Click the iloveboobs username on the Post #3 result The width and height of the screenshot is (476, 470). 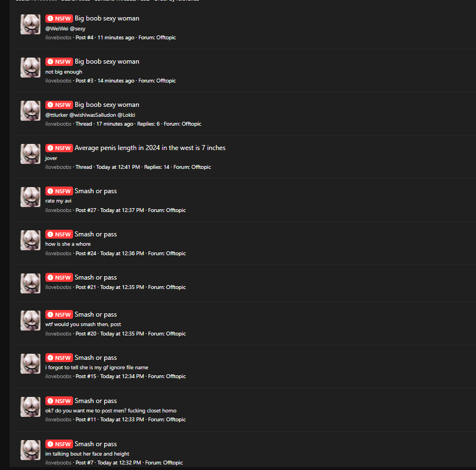coord(58,81)
